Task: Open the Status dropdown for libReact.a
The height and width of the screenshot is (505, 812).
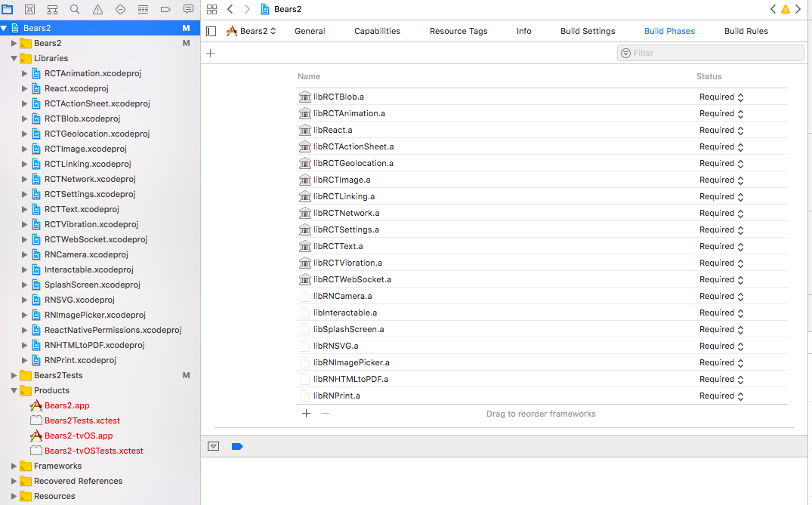Action: (x=721, y=130)
